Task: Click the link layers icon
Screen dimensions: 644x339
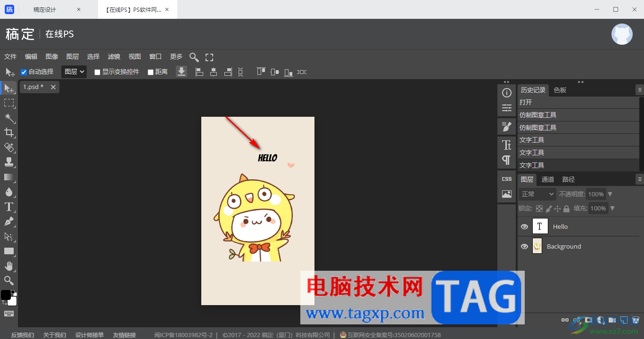Action: 564,320
